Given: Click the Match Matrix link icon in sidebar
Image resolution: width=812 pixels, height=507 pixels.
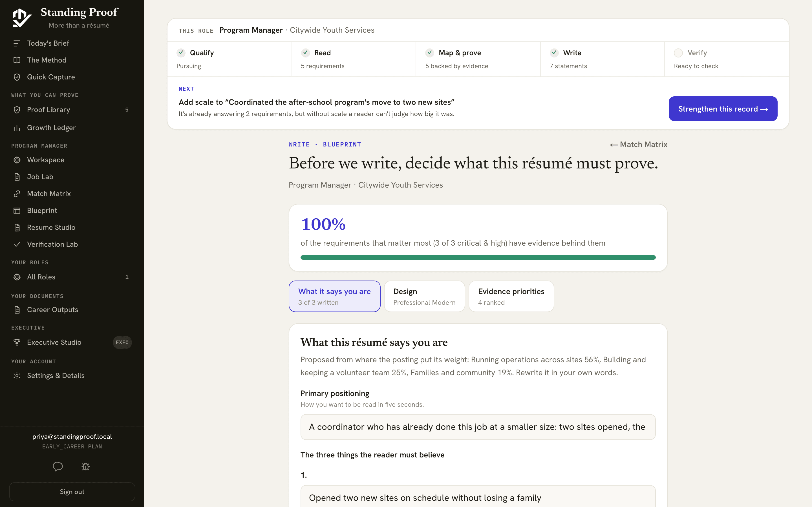Looking at the screenshot, I should (x=17, y=194).
